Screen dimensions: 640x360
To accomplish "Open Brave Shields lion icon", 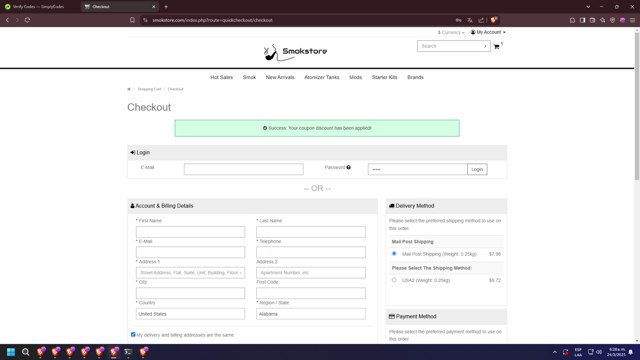I will (493, 20).
